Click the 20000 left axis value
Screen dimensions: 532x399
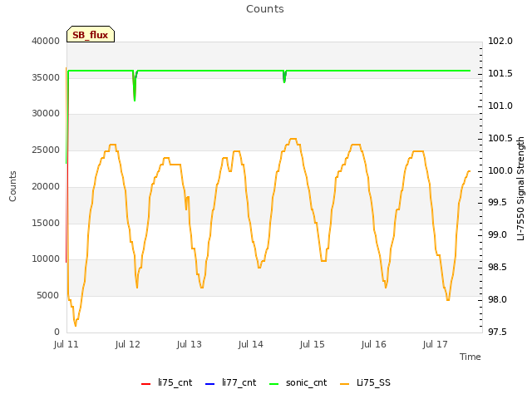(x=46, y=186)
